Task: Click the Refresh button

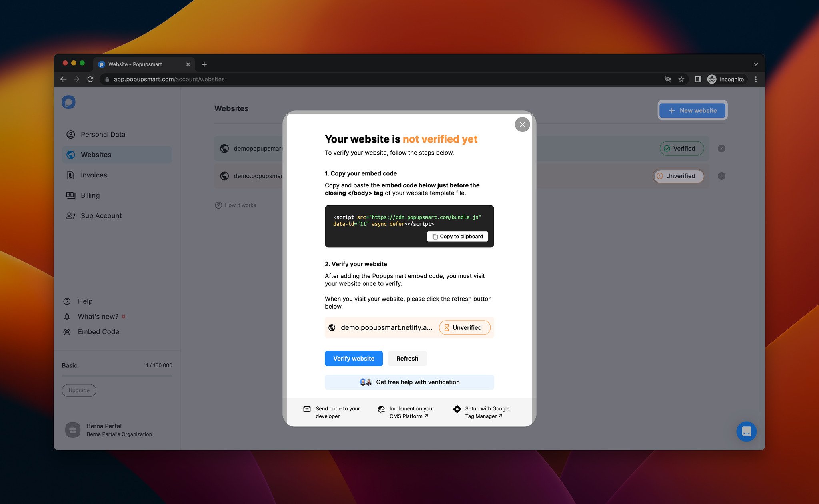Action: click(407, 358)
